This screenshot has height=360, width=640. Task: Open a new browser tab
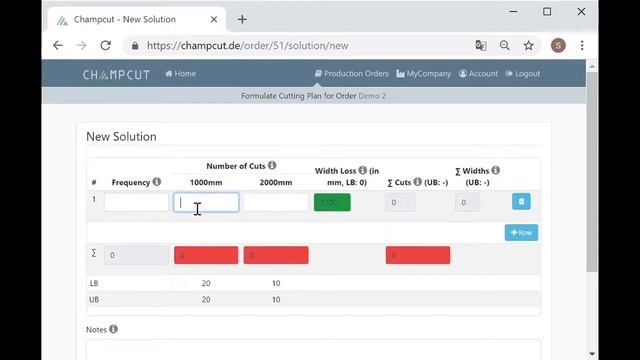pos(242,19)
